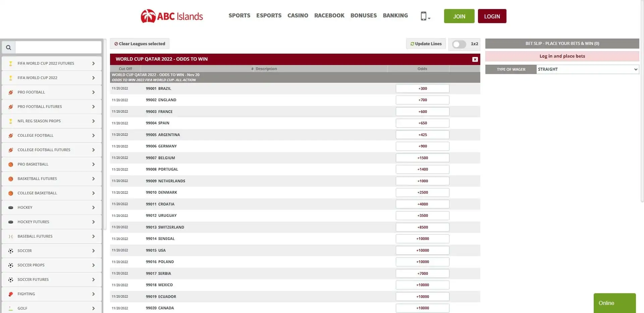Click the hockey puck icon next to Hockey
This screenshot has width=644, height=313.
pyautogui.click(x=10, y=207)
